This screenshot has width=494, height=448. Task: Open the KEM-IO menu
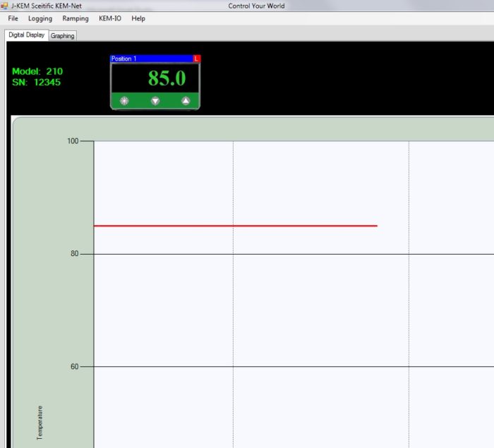click(x=109, y=18)
